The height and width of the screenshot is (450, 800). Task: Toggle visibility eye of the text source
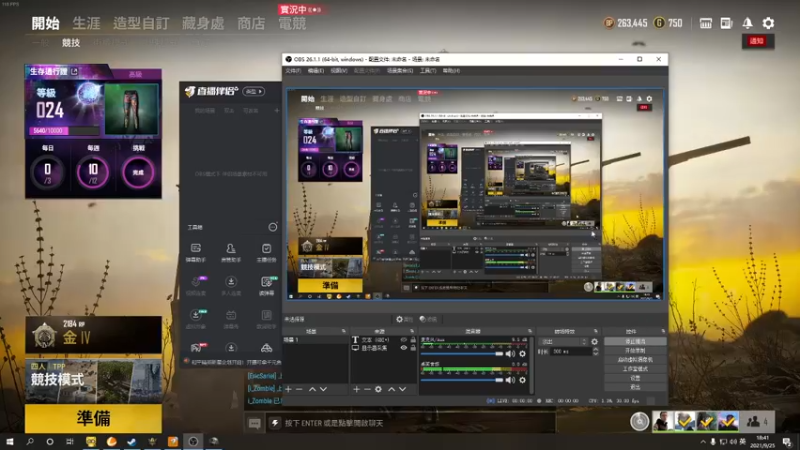[404, 340]
